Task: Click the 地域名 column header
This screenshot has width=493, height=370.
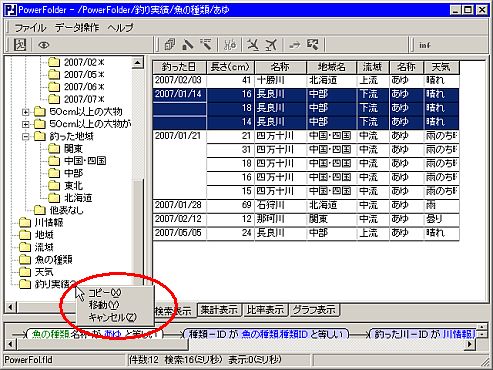Action: point(331,67)
